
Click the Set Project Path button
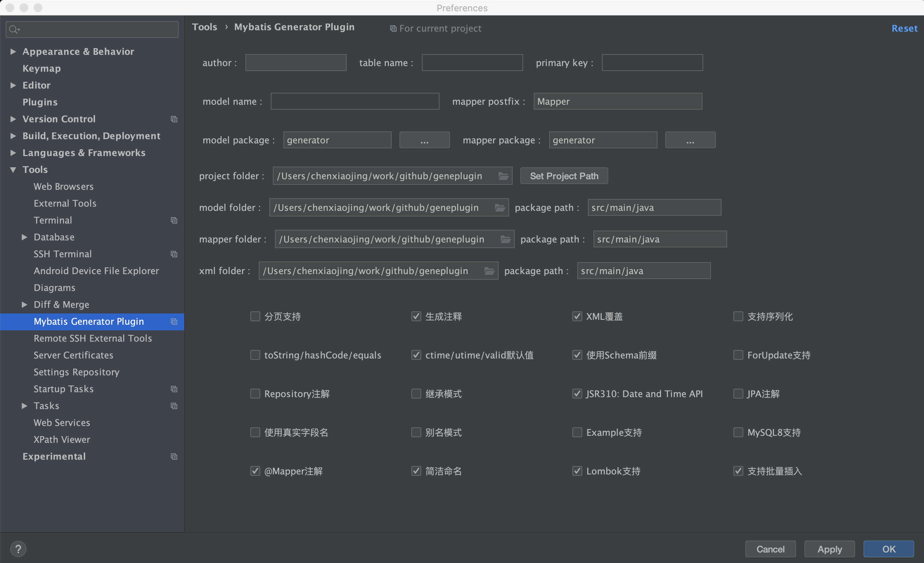[564, 176]
